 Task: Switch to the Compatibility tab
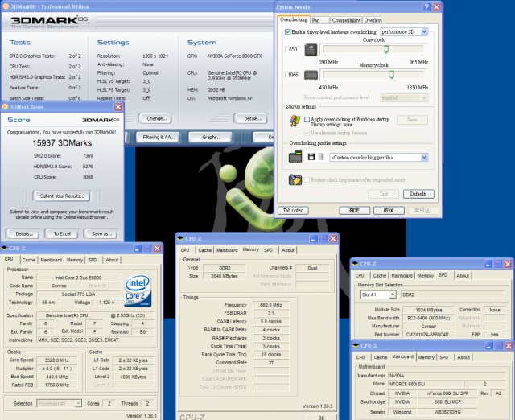(346, 20)
